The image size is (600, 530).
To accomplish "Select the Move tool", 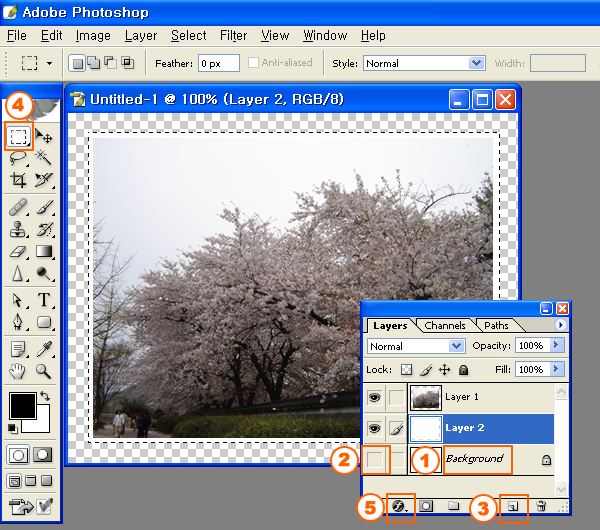I will click(x=43, y=136).
